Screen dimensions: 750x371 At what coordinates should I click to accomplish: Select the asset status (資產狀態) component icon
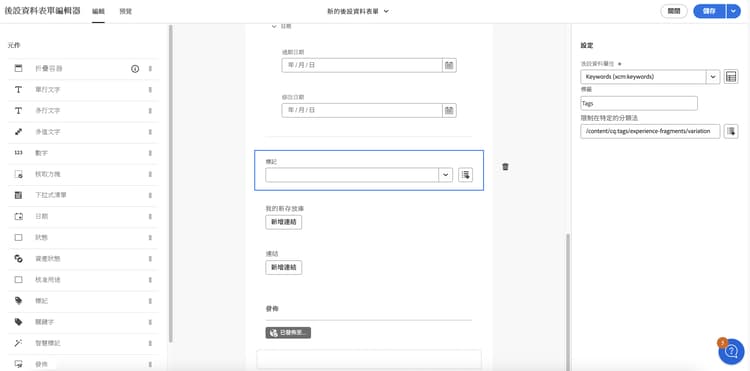(x=19, y=258)
